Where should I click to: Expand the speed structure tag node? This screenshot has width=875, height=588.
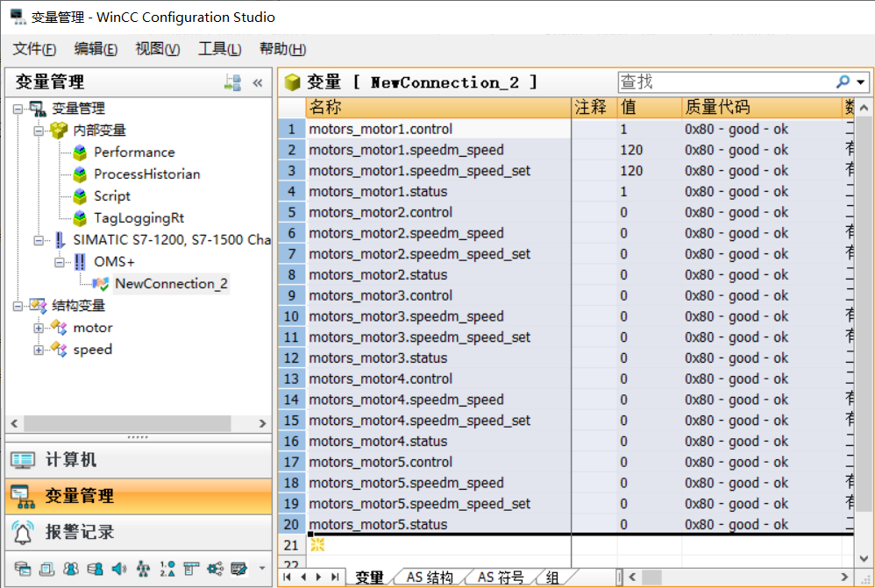[39, 350]
